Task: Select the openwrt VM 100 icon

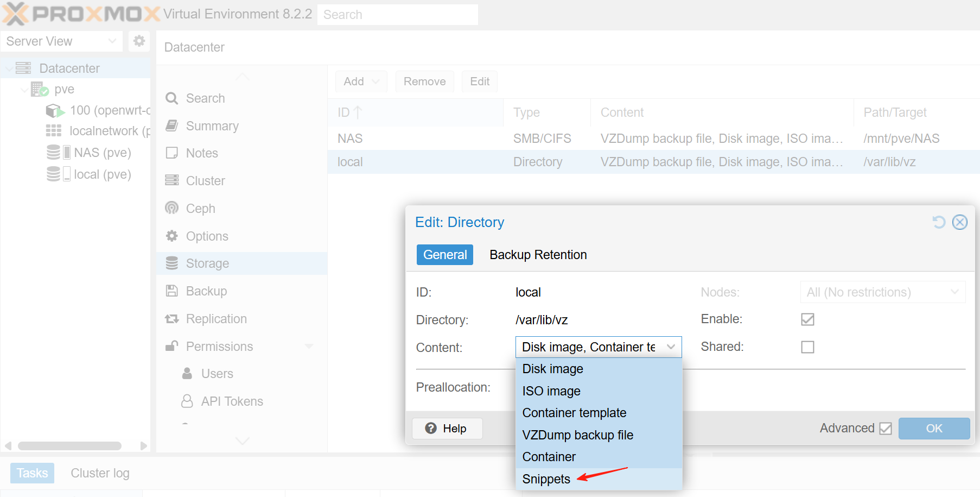Action: (x=55, y=111)
